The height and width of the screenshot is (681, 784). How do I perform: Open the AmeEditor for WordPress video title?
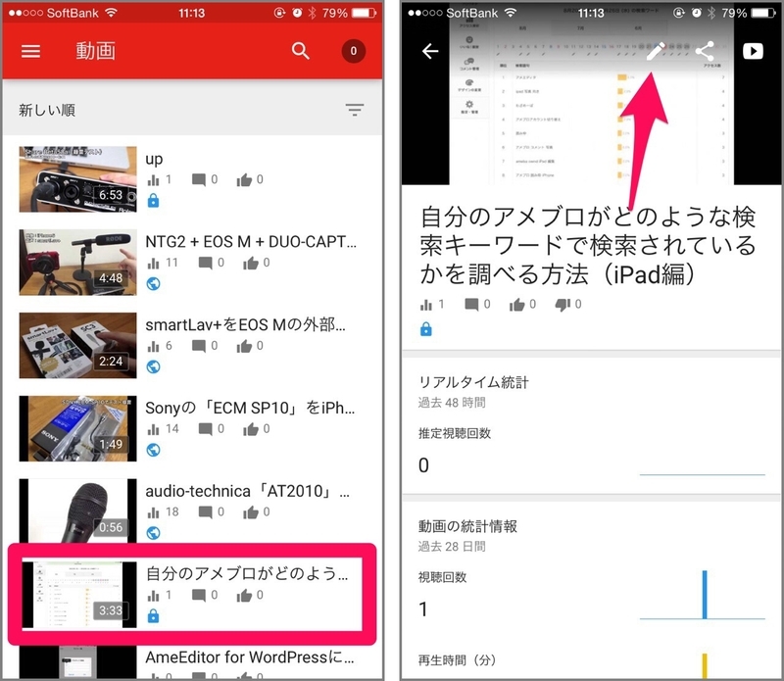250,657
